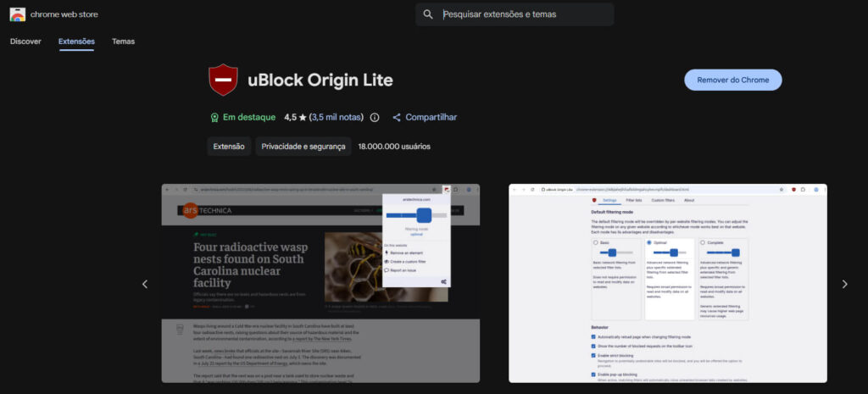Click the 'Extensão' category chip
Screen dimensions: 868x394
click(x=229, y=147)
